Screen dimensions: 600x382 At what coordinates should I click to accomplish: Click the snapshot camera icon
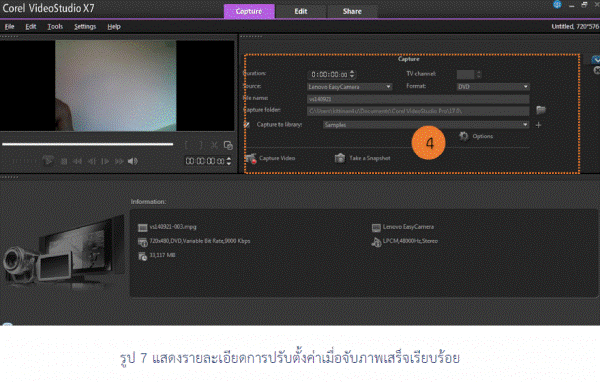[340, 158]
